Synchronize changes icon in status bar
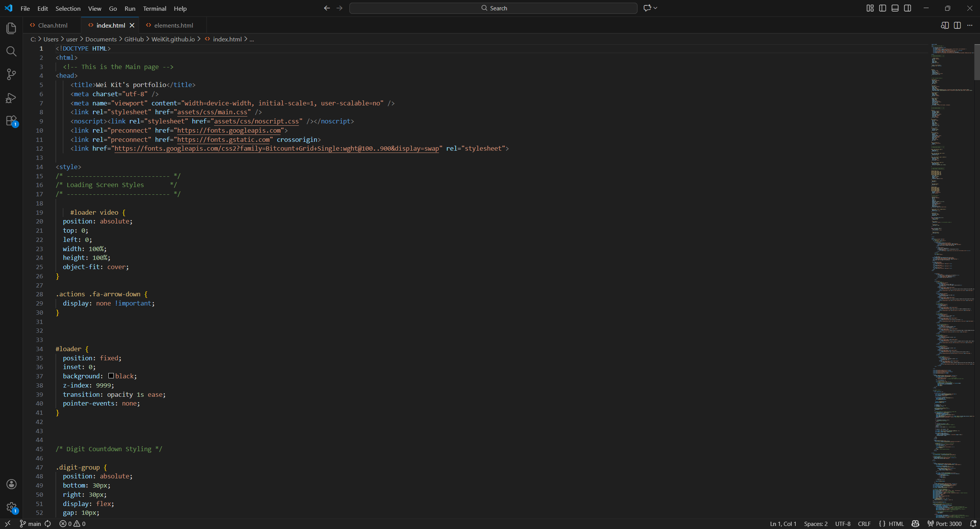 click(48, 524)
